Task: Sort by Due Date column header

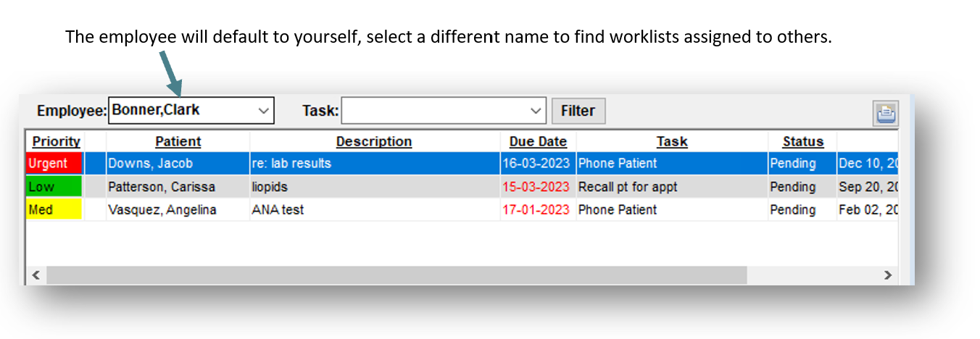Action: tap(538, 142)
